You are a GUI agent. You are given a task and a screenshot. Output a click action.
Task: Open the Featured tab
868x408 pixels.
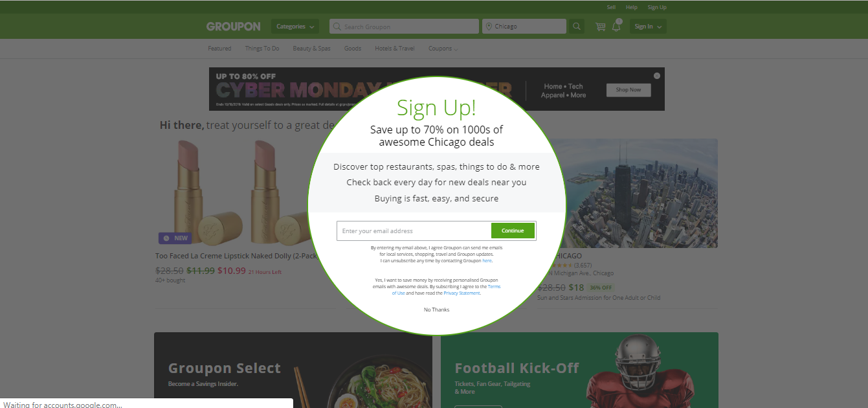tap(219, 49)
